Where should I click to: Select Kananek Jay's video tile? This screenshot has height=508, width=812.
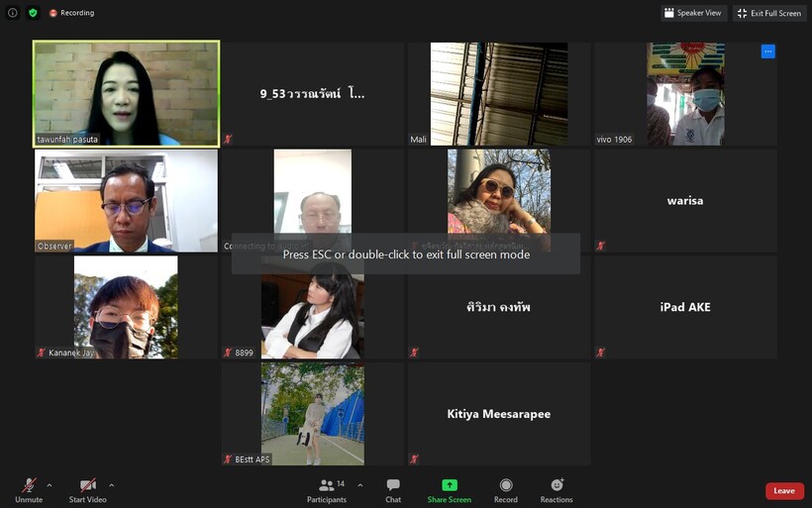(x=127, y=307)
